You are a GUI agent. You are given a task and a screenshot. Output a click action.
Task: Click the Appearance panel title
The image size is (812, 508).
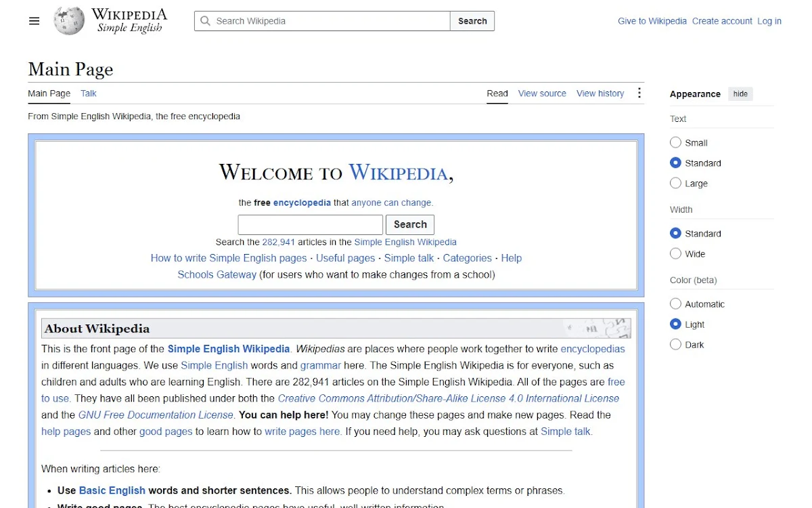(x=695, y=94)
